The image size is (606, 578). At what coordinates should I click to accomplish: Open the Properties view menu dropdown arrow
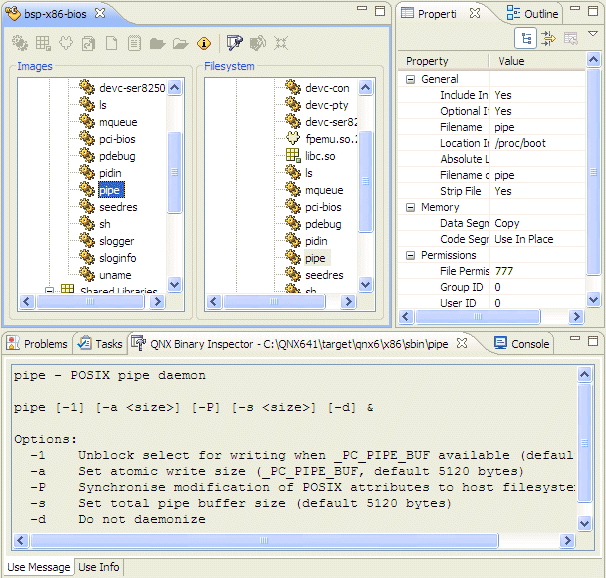tap(592, 34)
